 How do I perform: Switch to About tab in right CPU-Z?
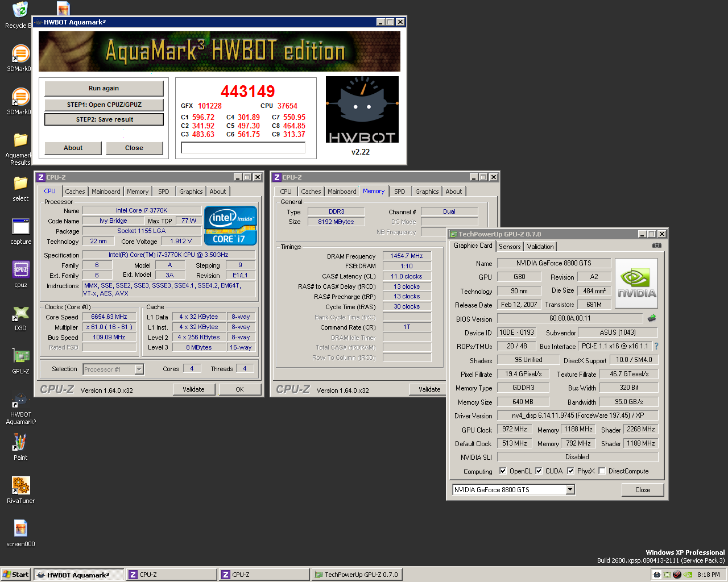454,192
